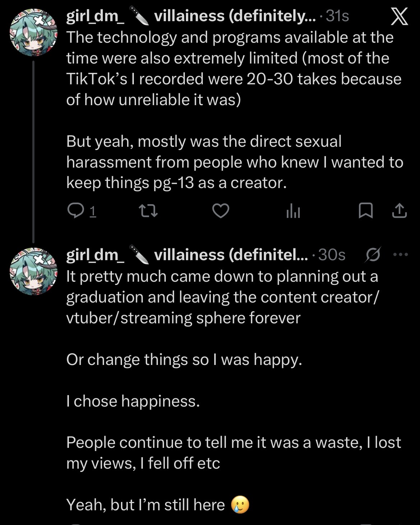Click the 30s timestamp
Viewport: 420px width, 525px height.
pos(332,254)
